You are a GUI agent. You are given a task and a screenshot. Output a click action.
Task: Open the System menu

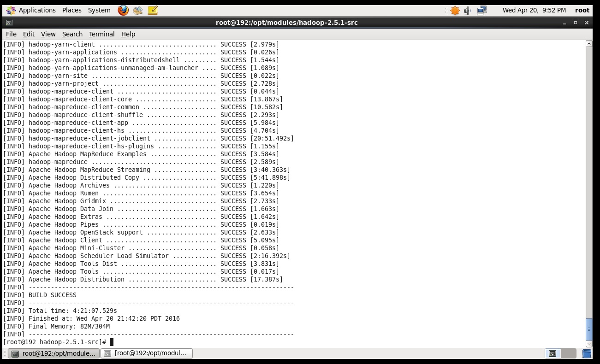pos(99,10)
